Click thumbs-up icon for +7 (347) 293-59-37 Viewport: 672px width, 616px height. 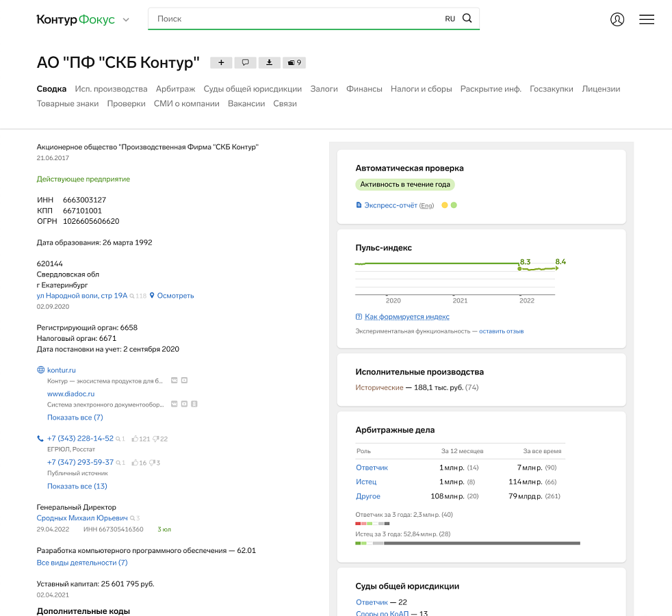[135, 463]
